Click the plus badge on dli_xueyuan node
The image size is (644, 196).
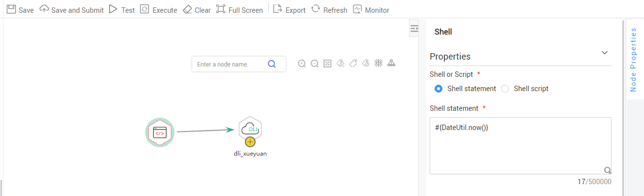[250, 142]
